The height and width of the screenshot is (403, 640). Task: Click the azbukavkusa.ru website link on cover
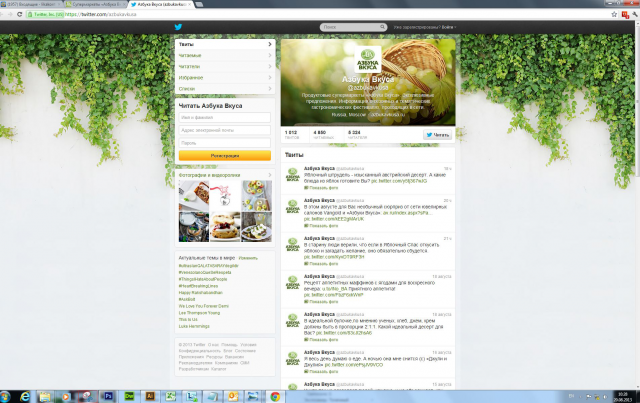[388, 115]
